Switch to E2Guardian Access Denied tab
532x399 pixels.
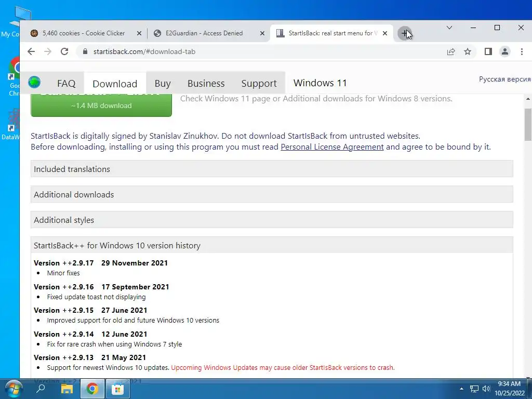[204, 33]
